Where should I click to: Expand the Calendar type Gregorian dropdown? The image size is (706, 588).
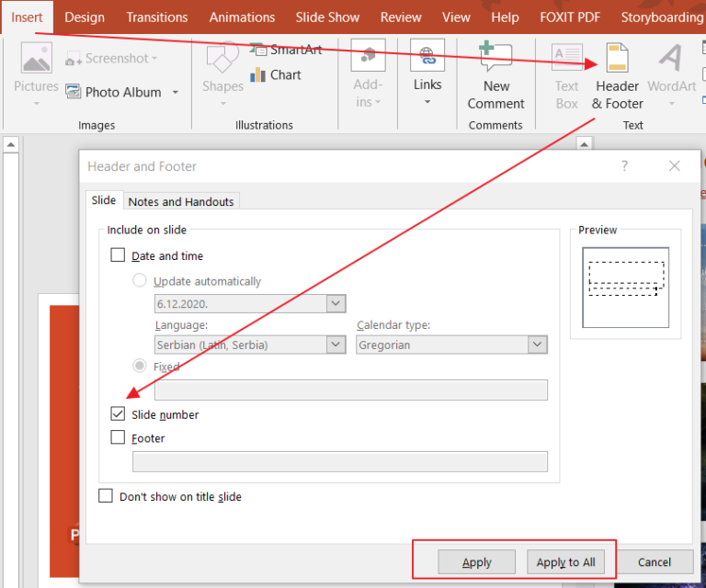[x=537, y=345]
